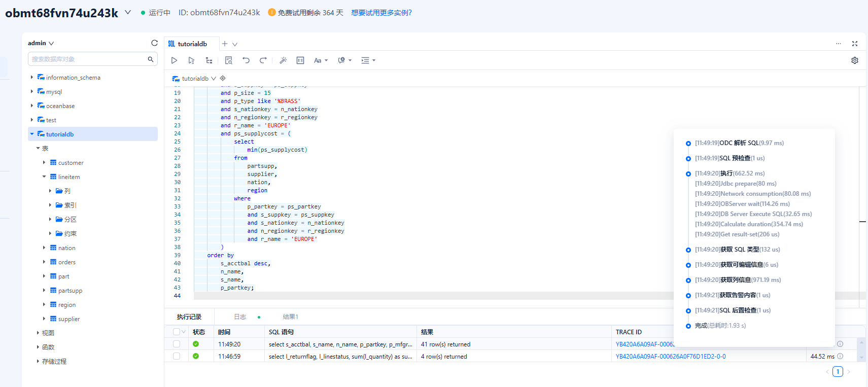Open the editor settings gear
Image resolution: width=868 pixels, height=387 pixels.
coord(855,60)
